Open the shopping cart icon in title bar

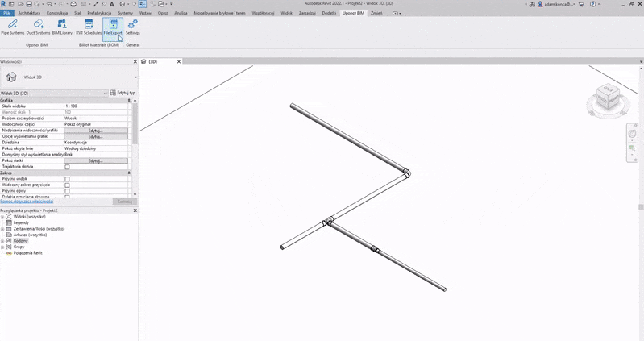[581, 4]
